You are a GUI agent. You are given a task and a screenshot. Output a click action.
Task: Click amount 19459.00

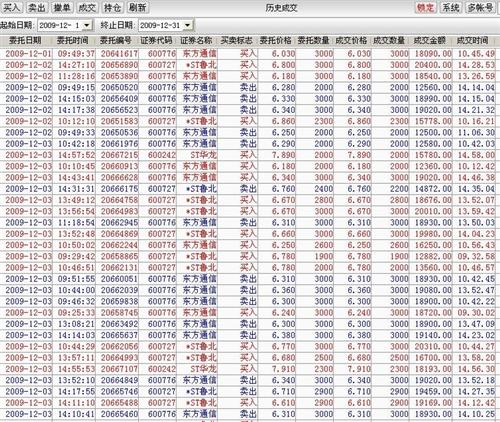[x=433, y=392]
